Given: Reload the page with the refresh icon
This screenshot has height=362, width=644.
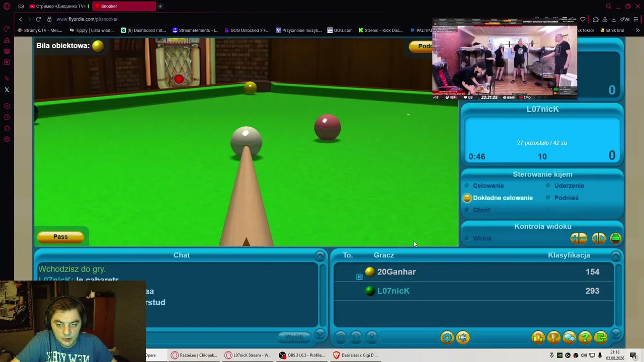Looking at the screenshot, I should (x=38, y=19).
